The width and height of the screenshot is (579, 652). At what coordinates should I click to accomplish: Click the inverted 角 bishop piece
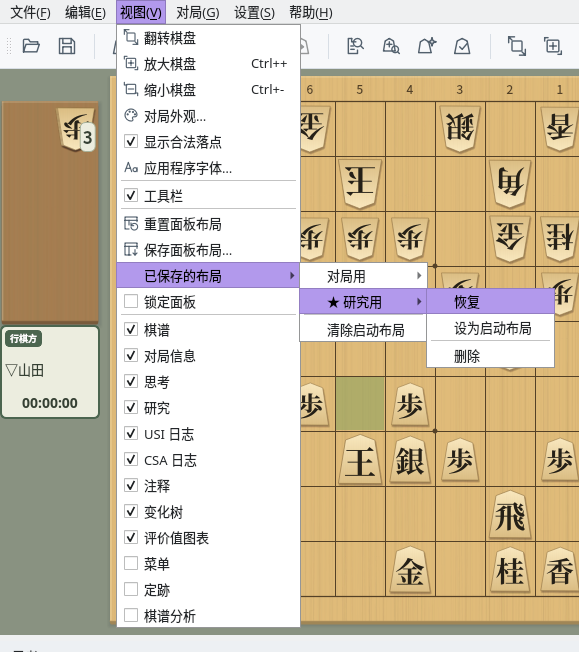[510, 183]
